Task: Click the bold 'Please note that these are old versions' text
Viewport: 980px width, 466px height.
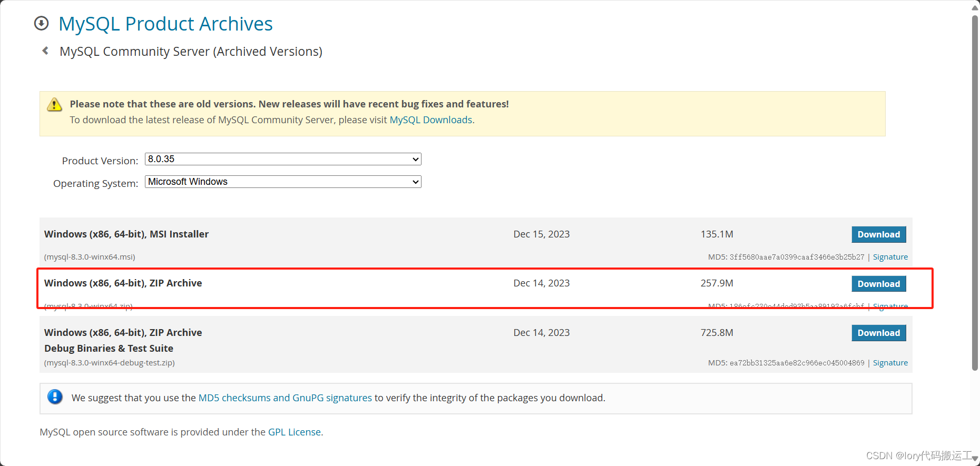Action: (289, 104)
